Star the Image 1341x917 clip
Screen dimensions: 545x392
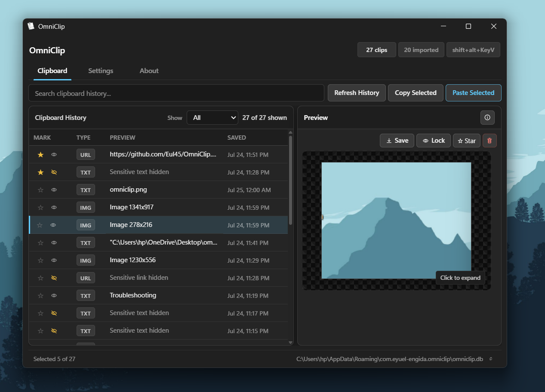(x=40, y=207)
